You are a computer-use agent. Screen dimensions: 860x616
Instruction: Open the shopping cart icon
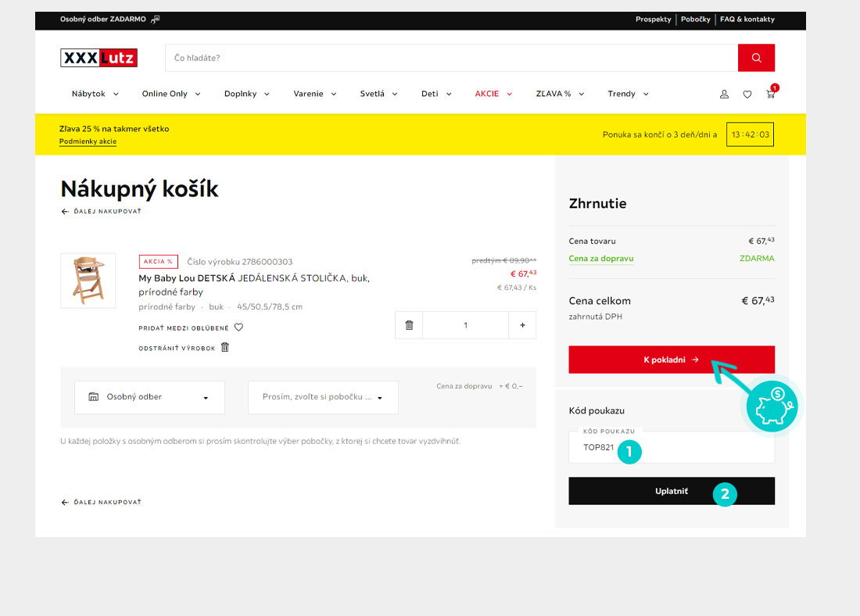pos(771,94)
